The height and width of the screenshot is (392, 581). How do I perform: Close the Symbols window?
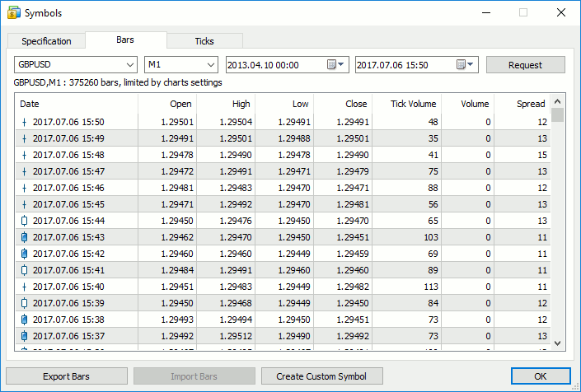click(x=561, y=12)
